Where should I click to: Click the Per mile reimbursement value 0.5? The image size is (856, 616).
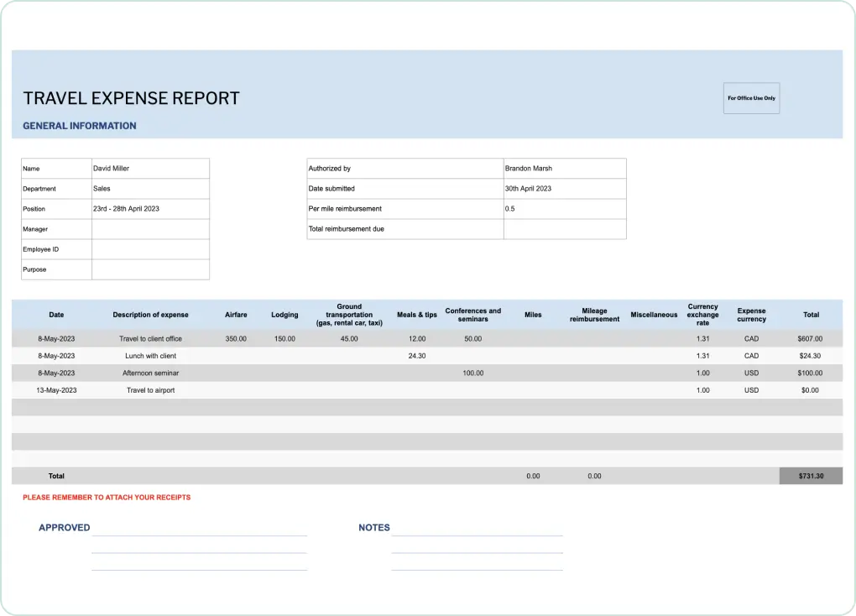click(564, 209)
